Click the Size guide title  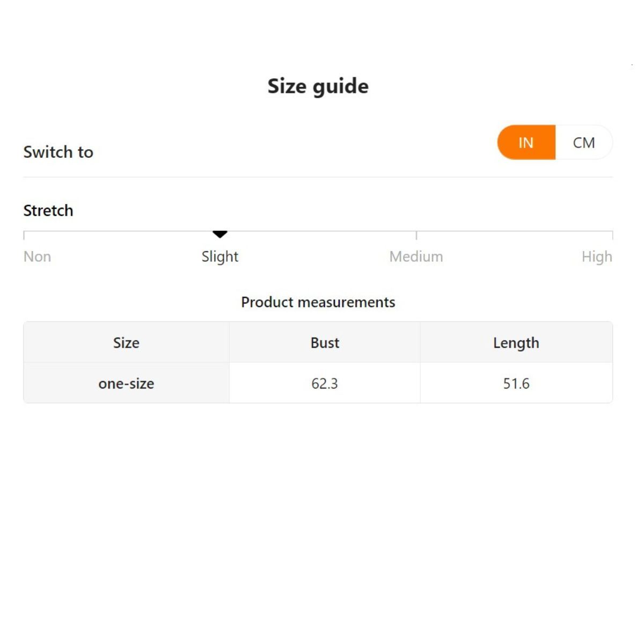pos(318,86)
